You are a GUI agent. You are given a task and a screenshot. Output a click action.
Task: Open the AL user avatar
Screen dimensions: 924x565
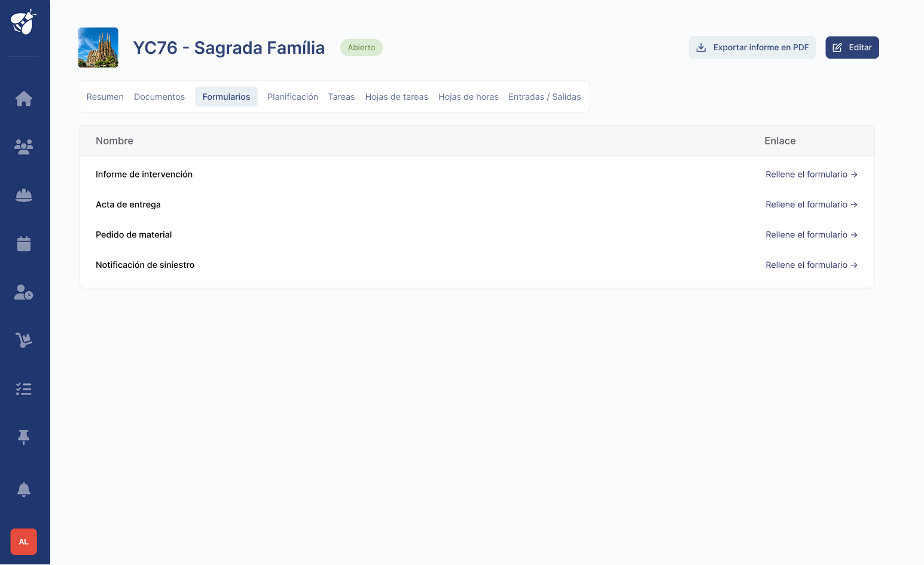tap(24, 542)
